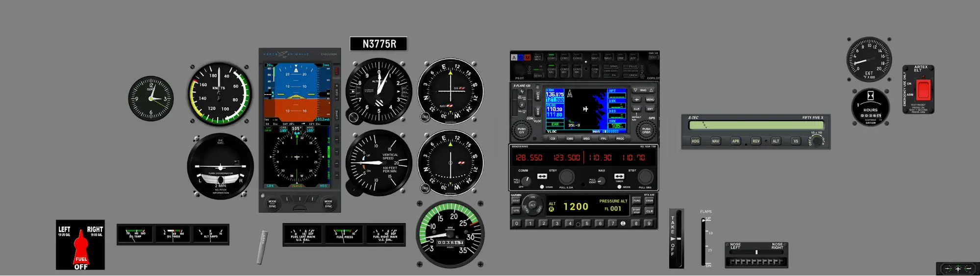
Task: Toggle the marker SENS button
Action: coord(538,75)
